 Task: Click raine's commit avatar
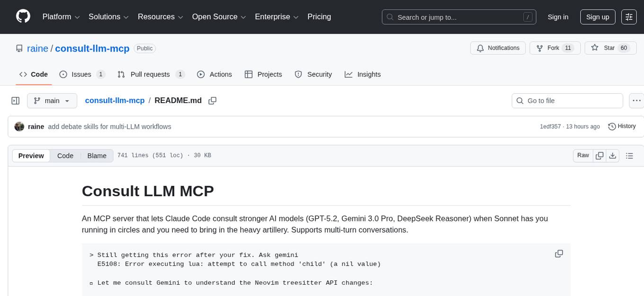(19, 126)
